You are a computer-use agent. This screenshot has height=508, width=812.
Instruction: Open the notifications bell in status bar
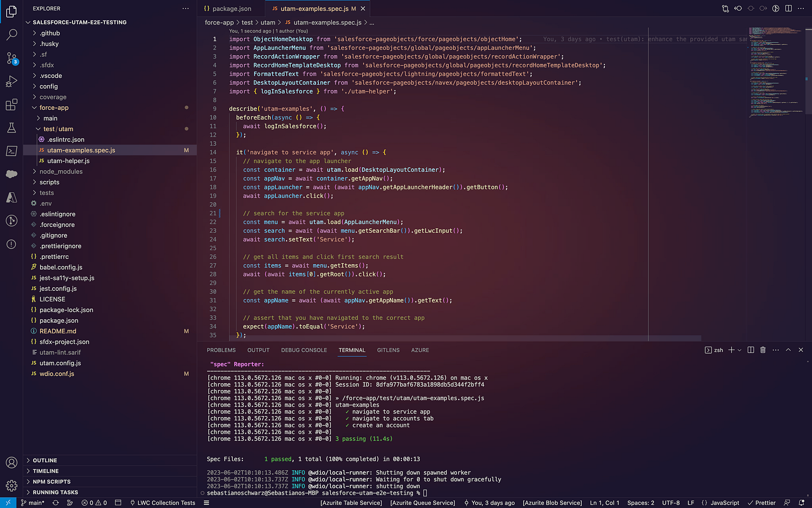802,503
